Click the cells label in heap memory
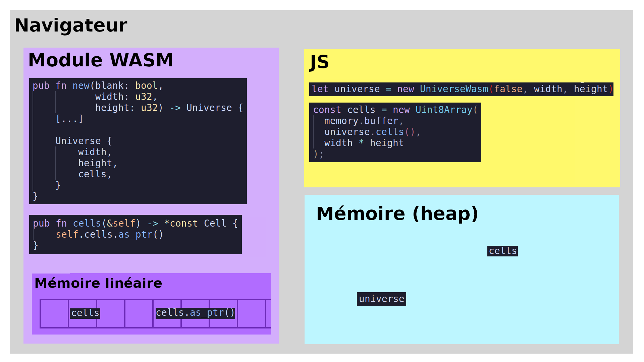 pyautogui.click(x=502, y=251)
